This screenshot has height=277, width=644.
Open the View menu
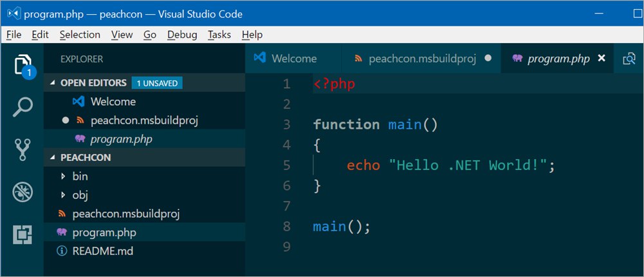click(122, 35)
